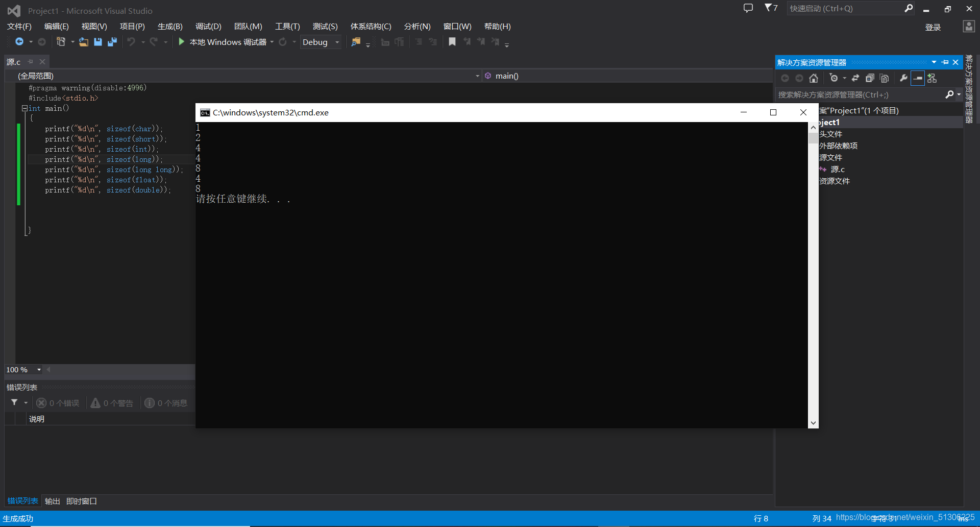Viewport: 980px width, 527px height.
Task: Open the main() member dropdown
Action: (628, 76)
